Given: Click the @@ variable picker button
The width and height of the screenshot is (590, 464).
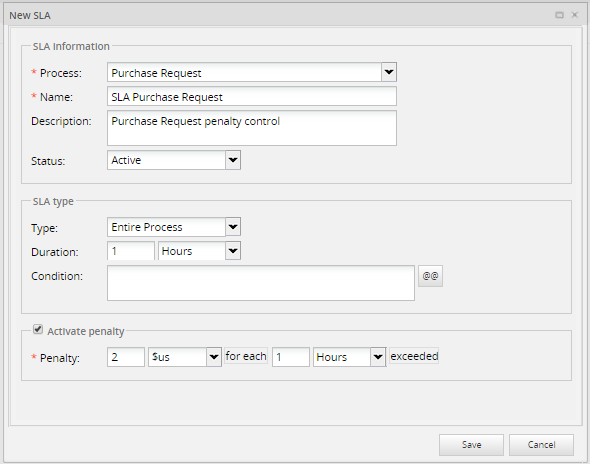Looking at the screenshot, I should 430,276.
